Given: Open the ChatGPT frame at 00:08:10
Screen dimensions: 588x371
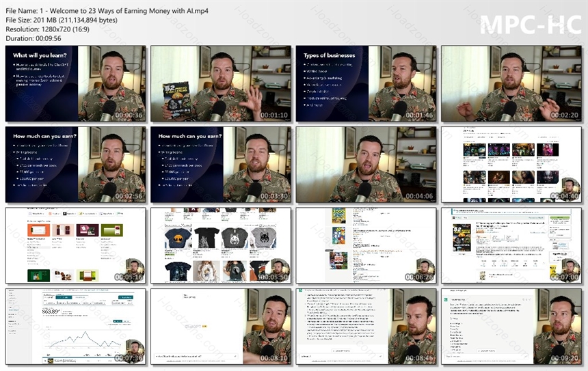Looking at the screenshot, I should coord(221,327).
